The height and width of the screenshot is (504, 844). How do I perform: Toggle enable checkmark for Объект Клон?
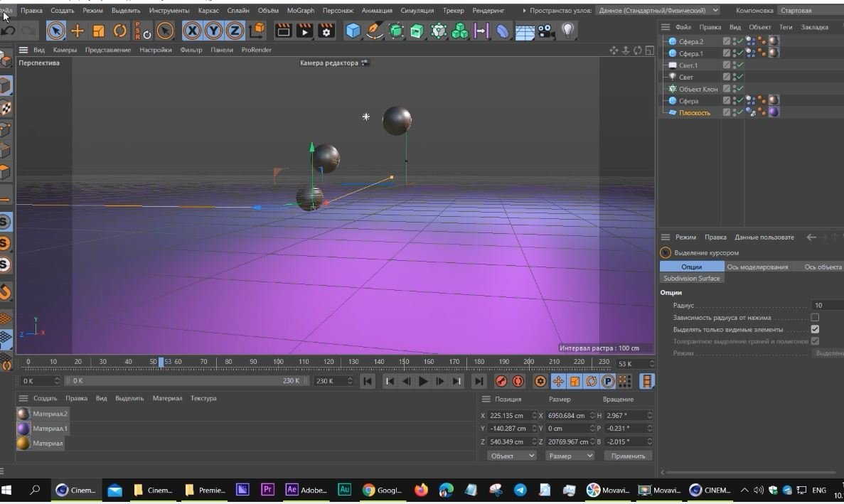coord(739,89)
